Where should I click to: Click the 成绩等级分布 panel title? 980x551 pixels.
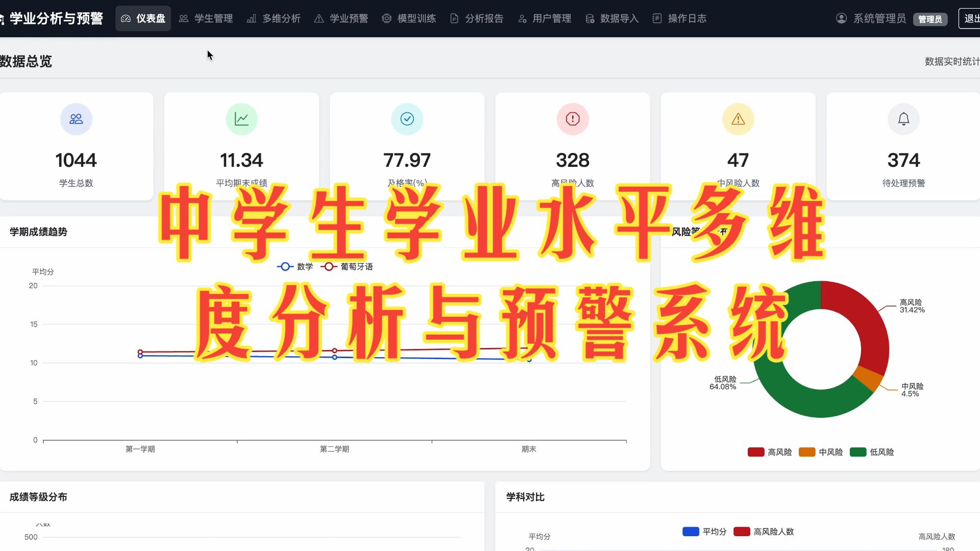click(38, 497)
